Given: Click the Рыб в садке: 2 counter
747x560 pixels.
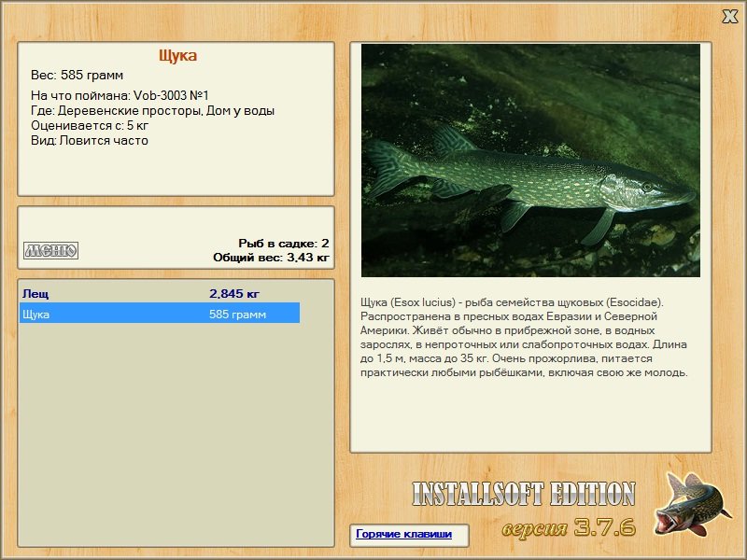Looking at the screenshot, I should click(x=284, y=244).
